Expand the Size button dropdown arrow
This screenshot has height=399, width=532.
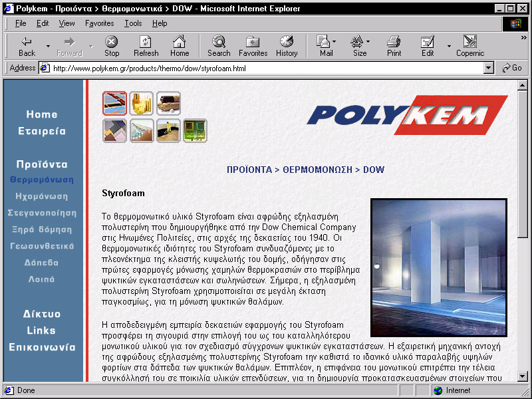point(368,41)
